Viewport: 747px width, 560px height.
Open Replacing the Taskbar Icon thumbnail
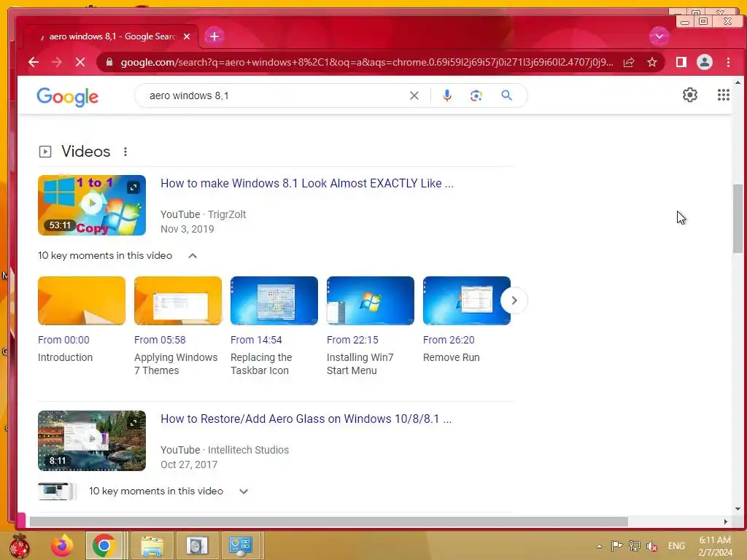tap(274, 300)
